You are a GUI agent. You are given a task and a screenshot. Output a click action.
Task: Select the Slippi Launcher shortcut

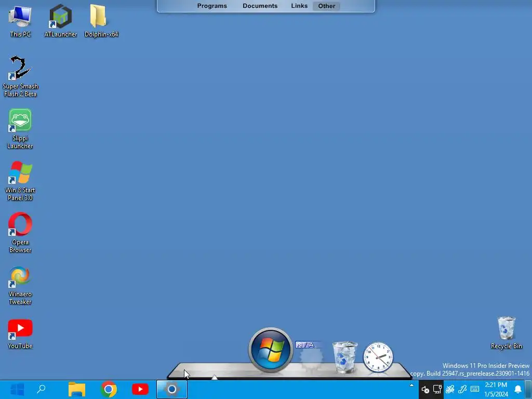tap(20, 129)
